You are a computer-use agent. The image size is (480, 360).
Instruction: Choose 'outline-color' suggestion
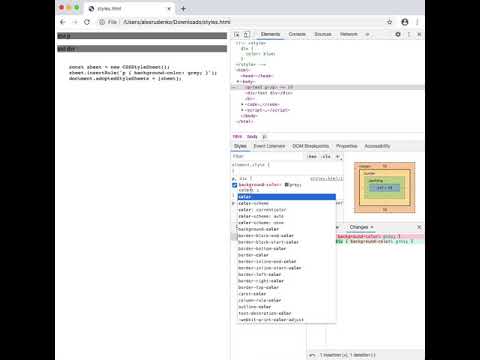pyautogui.click(x=286, y=307)
